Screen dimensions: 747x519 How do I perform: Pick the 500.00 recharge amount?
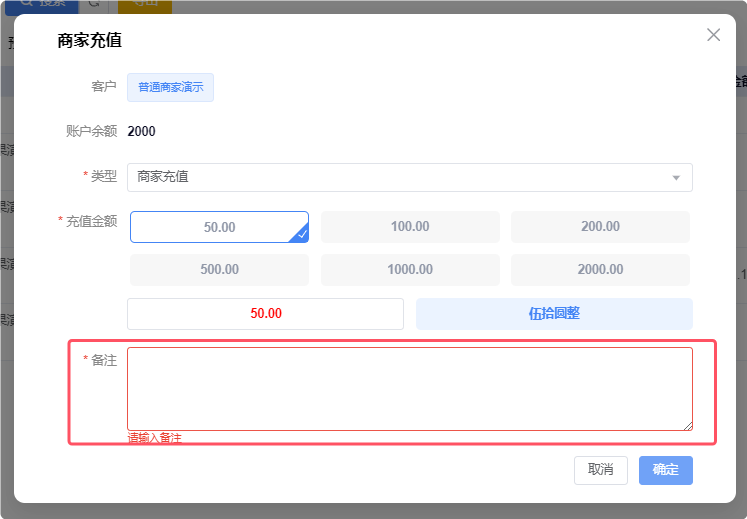pos(219,270)
